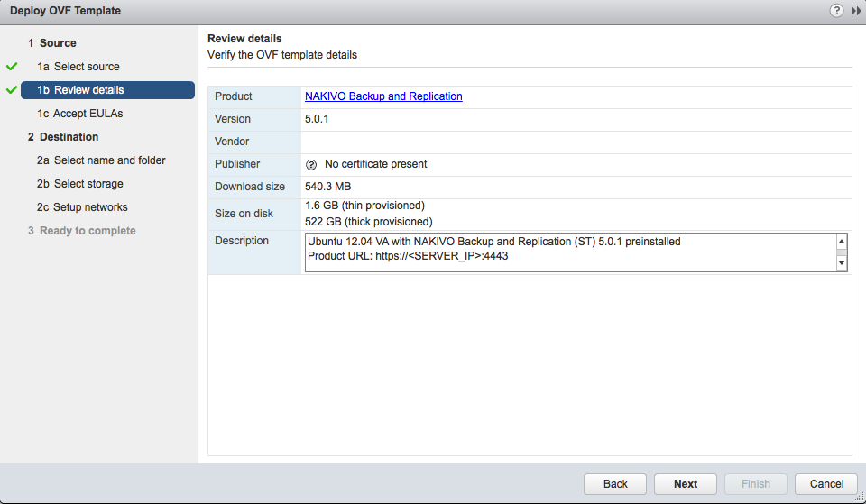Click the Publisher row label

[x=237, y=164]
